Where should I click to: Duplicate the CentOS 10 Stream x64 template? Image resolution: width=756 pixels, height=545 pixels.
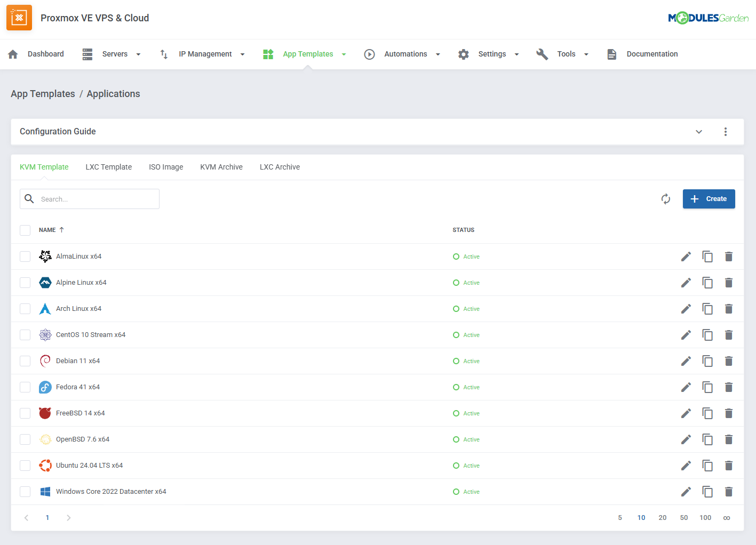click(x=707, y=335)
